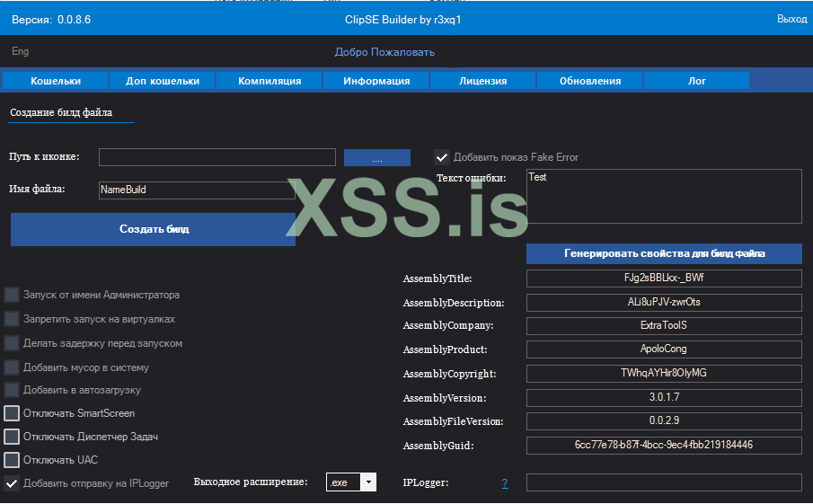813x504 pixels.
Task: Toggle the 'Отключать UAC' checkbox
Action: point(12,460)
